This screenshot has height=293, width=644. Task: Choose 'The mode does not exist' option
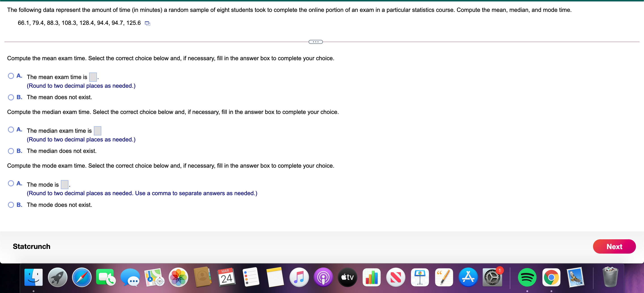click(11, 205)
